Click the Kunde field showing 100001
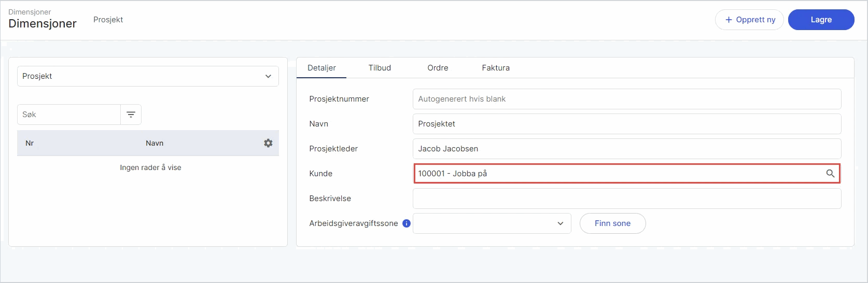 coord(627,174)
